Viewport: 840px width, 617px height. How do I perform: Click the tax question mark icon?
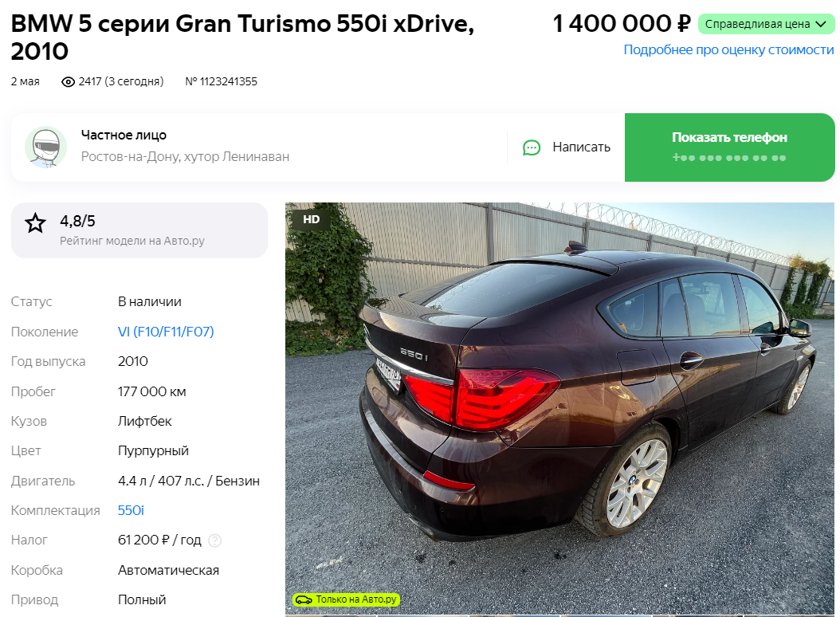pos(215,540)
